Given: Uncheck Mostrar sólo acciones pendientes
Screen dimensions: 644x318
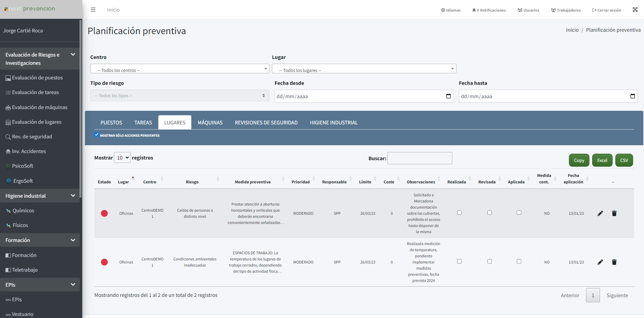Looking at the screenshot, I should (x=97, y=135).
